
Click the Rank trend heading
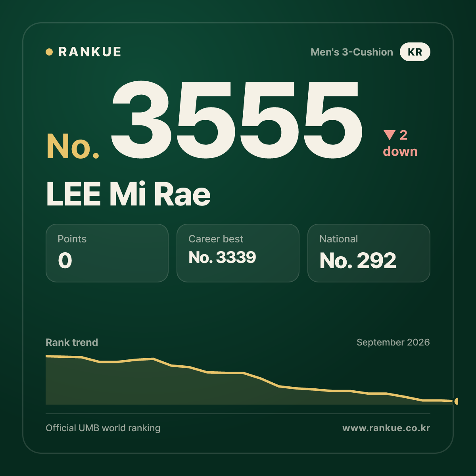[72, 342]
